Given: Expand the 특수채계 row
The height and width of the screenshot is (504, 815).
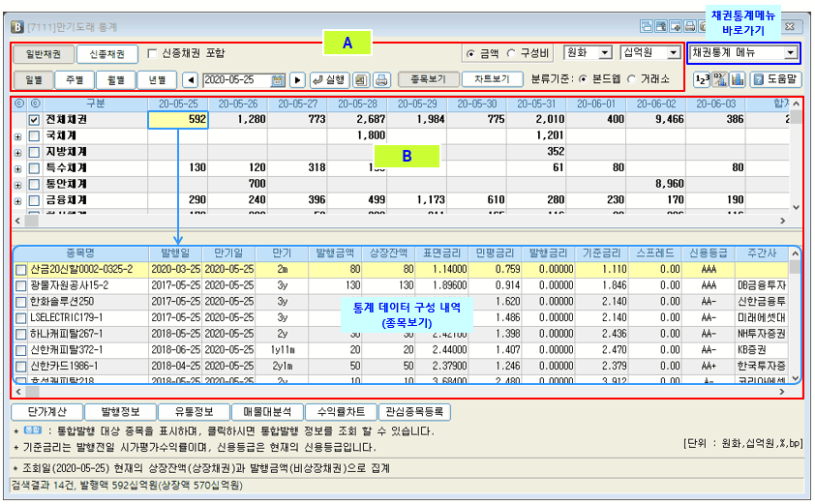Looking at the screenshot, I should 18,169.
